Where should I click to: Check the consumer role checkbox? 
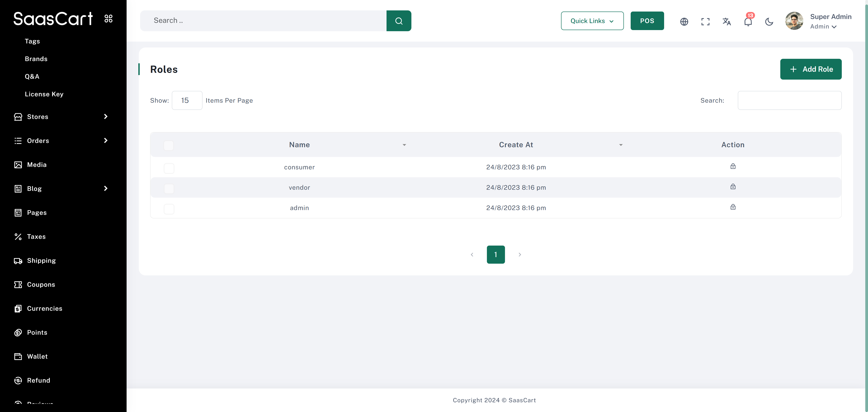tap(169, 168)
